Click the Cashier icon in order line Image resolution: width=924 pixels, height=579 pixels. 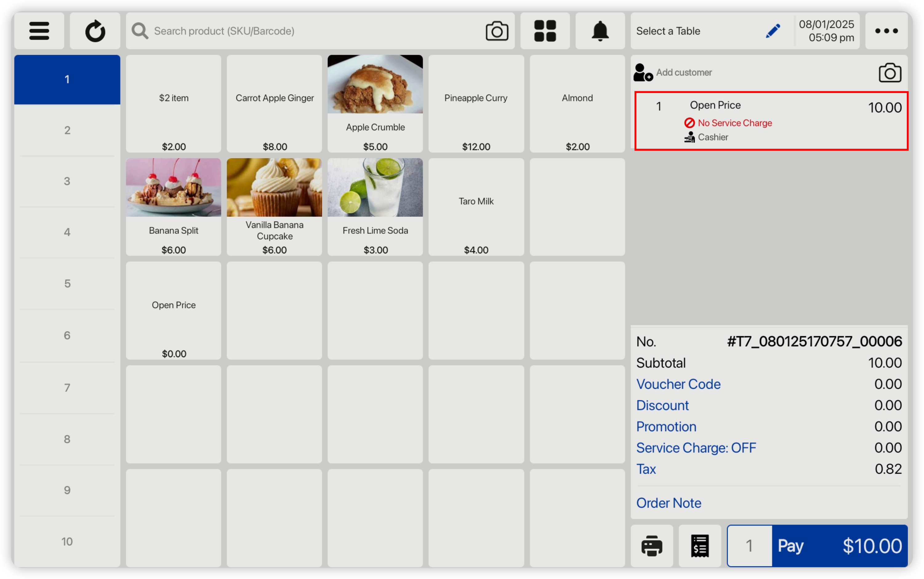coord(689,137)
